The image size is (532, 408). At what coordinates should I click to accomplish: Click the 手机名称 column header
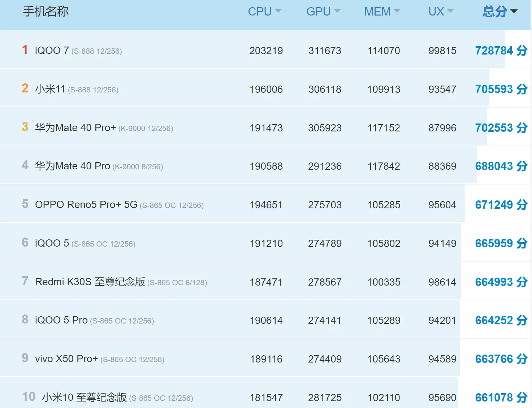pos(46,12)
